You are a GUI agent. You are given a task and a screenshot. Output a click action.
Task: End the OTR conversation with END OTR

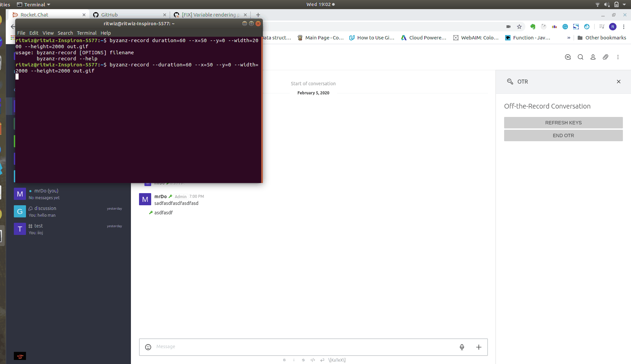(x=563, y=135)
